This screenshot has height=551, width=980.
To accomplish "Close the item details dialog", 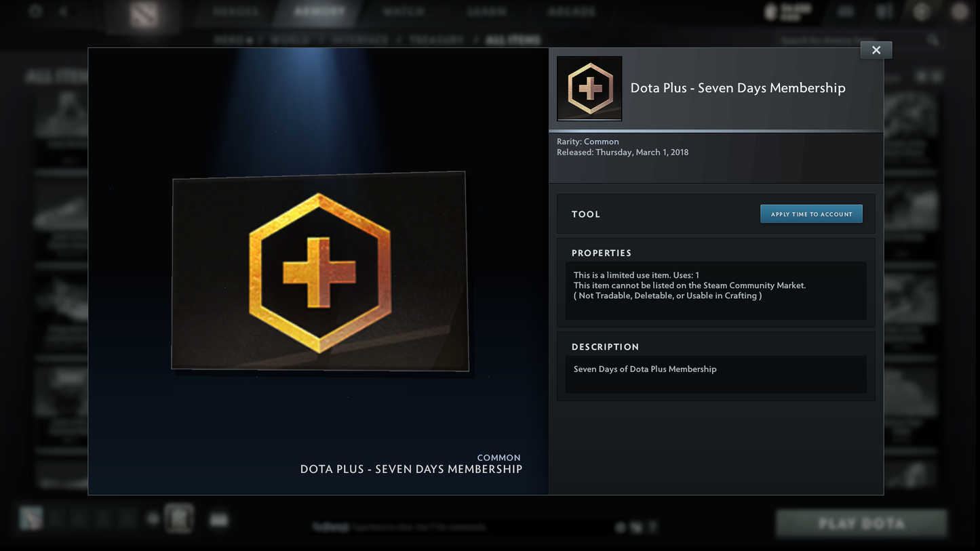I will 876,50.
